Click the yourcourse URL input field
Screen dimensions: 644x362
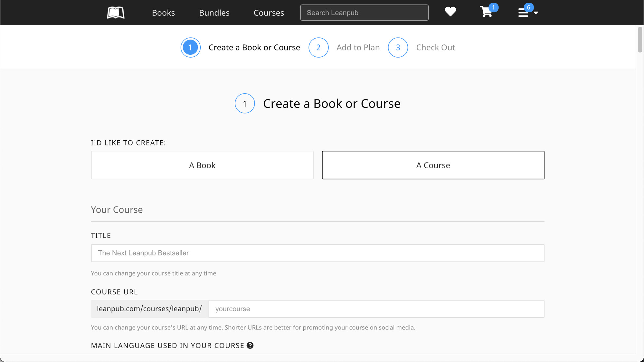[376, 309]
